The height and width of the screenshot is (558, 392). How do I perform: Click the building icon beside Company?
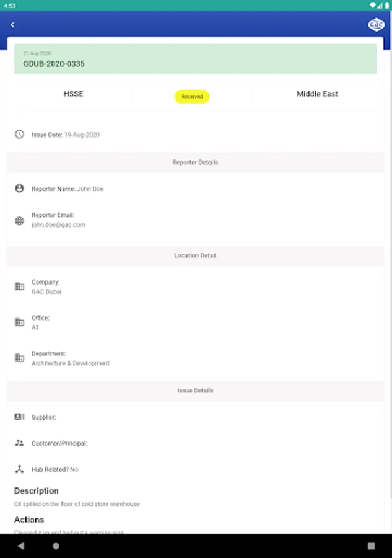pyautogui.click(x=19, y=286)
